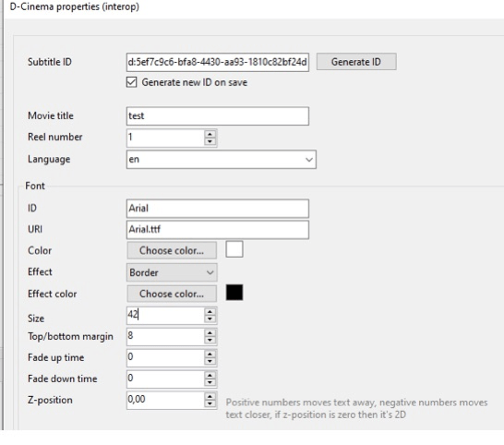
Task: Focus the Movie title text field
Action: [218, 116]
